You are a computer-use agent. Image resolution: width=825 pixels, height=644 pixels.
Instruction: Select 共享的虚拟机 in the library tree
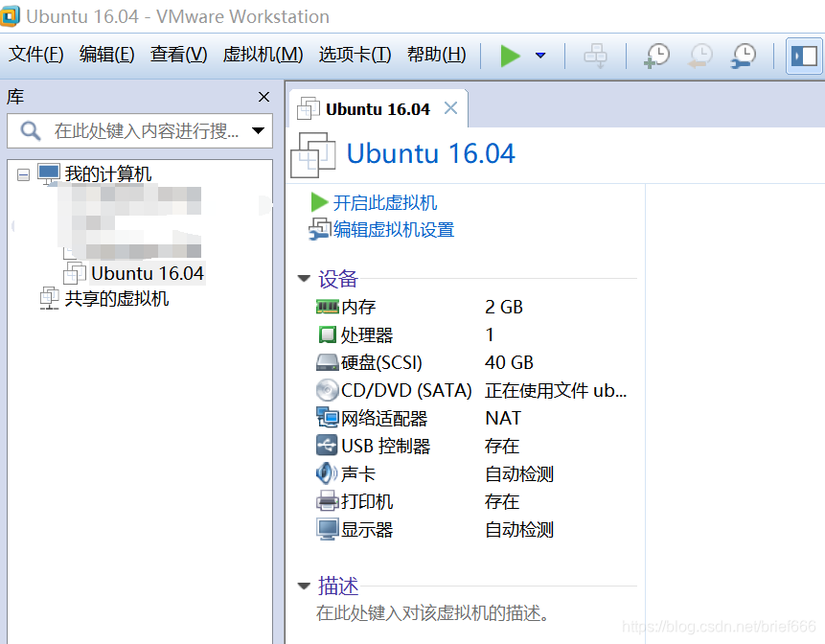[x=116, y=299]
